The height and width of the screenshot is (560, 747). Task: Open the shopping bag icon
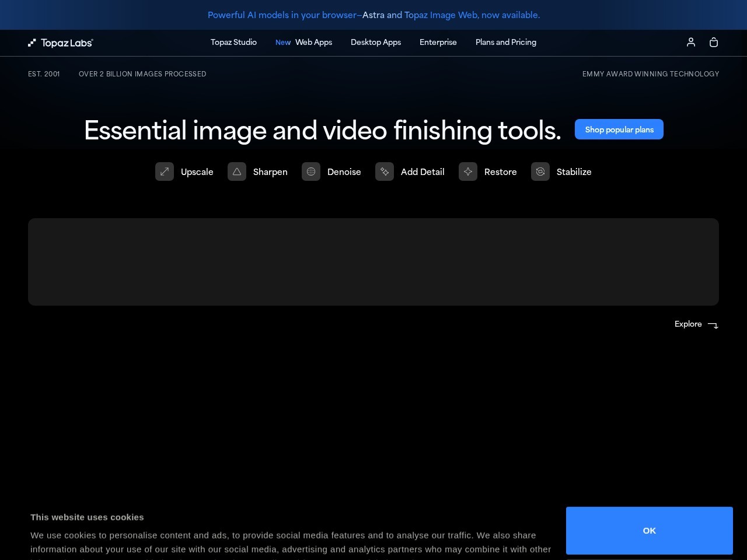point(714,42)
